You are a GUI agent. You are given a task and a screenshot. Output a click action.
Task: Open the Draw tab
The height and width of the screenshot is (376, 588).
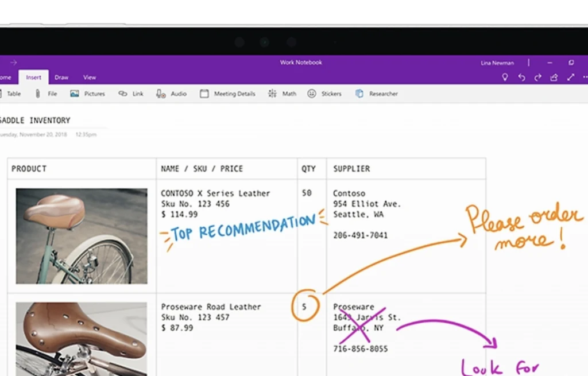pyautogui.click(x=61, y=77)
